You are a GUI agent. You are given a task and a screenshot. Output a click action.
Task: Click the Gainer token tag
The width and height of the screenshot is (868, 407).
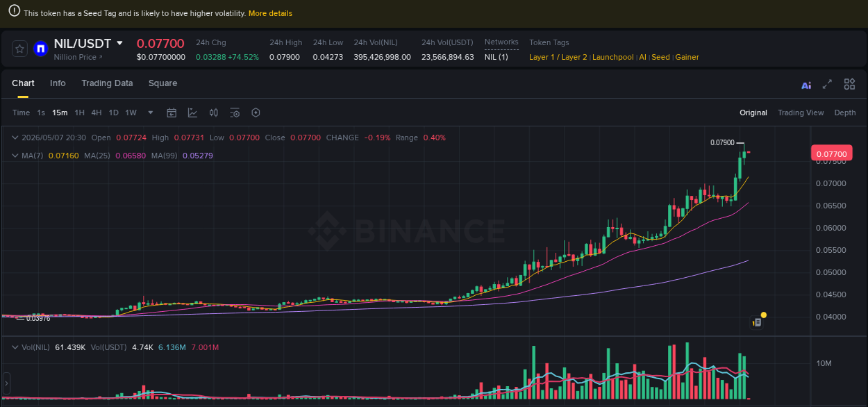tap(687, 57)
